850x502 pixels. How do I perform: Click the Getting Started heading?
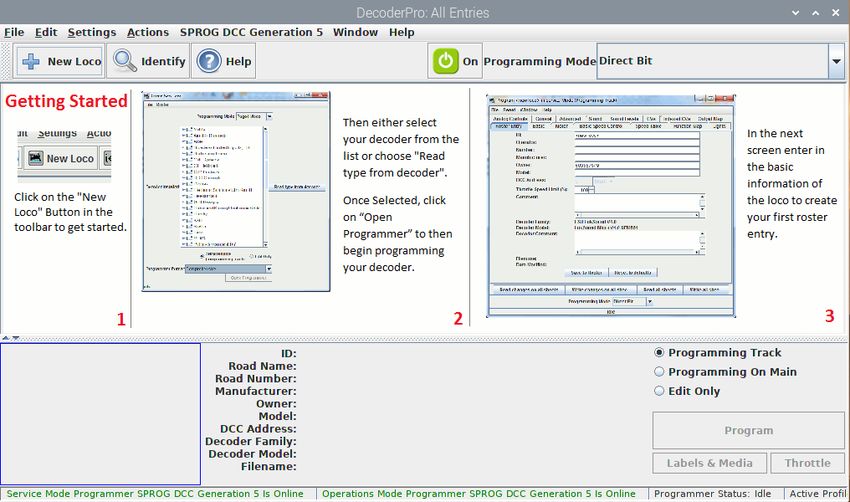coord(66,101)
